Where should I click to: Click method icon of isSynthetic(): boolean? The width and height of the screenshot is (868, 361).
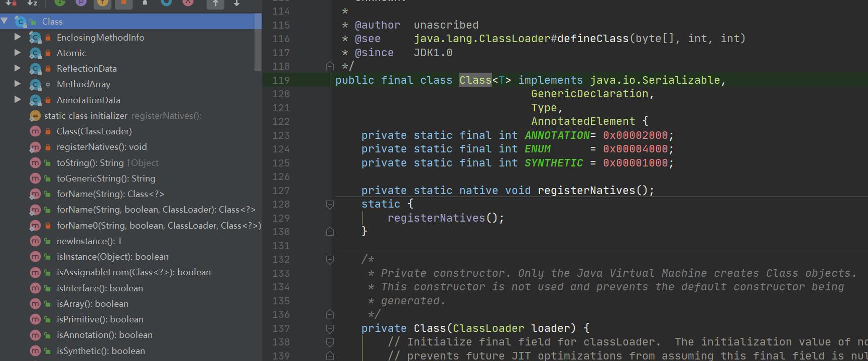click(x=35, y=351)
